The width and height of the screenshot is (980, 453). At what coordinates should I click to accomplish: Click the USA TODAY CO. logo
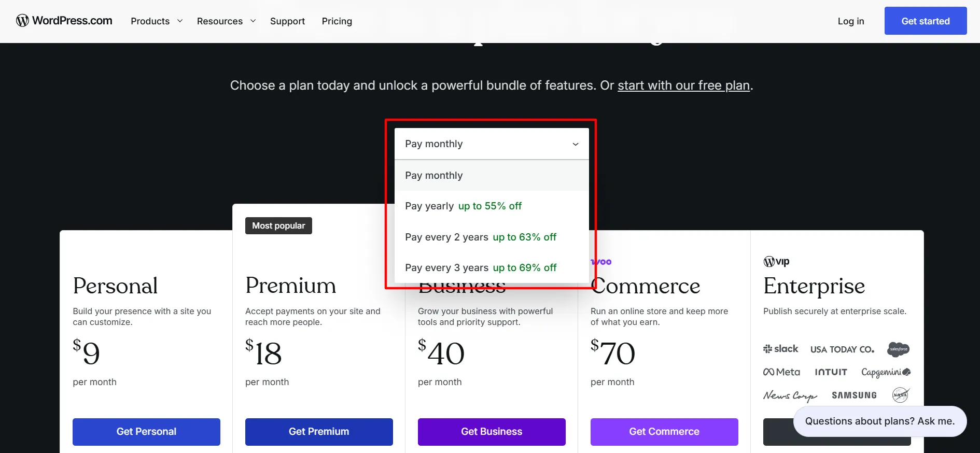(x=842, y=349)
